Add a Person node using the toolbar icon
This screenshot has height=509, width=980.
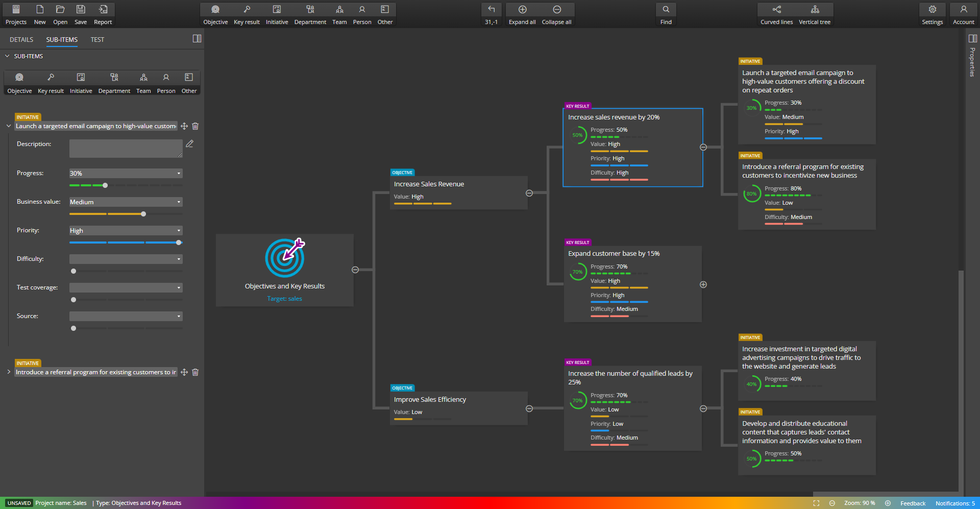pos(362,13)
